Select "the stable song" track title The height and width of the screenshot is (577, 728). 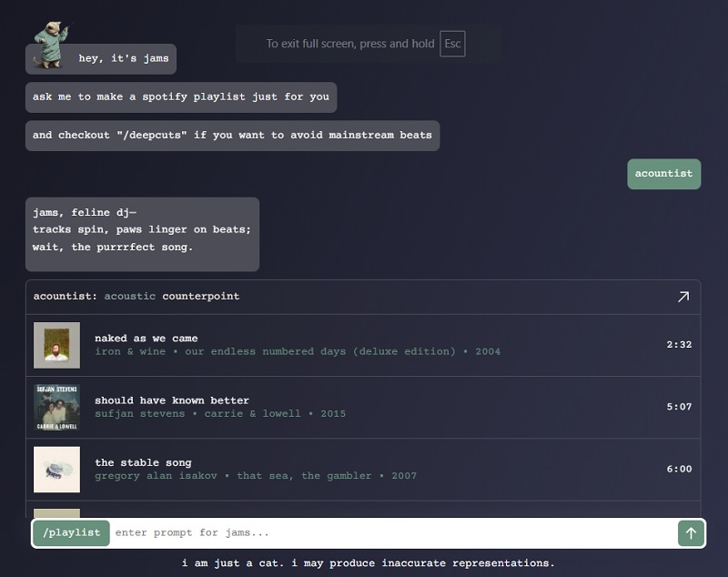tap(143, 462)
